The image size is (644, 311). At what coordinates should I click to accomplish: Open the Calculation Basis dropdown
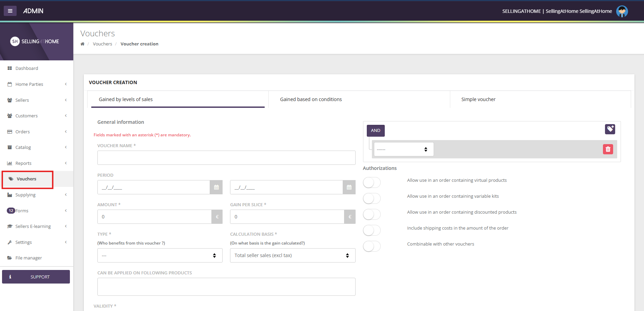pyautogui.click(x=292, y=255)
